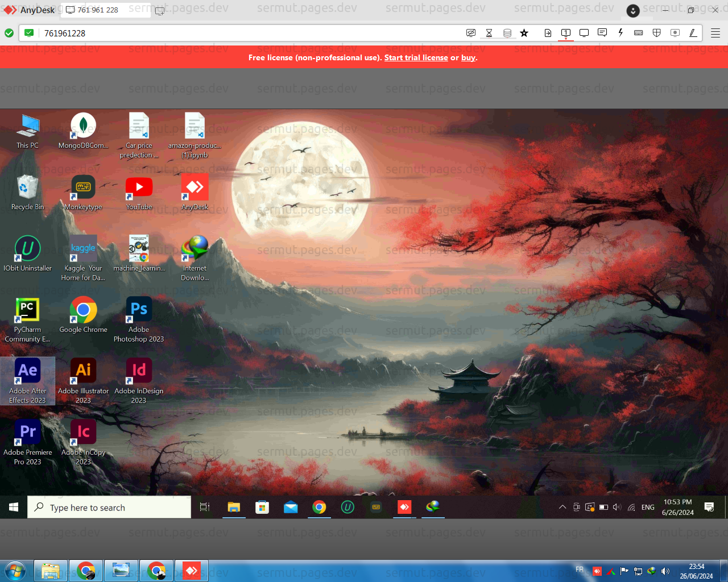The height and width of the screenshot is (582, 728).
Task: Toggle privacy mode in the AnyDesk toolbar
Action: (x=471, y=32)
